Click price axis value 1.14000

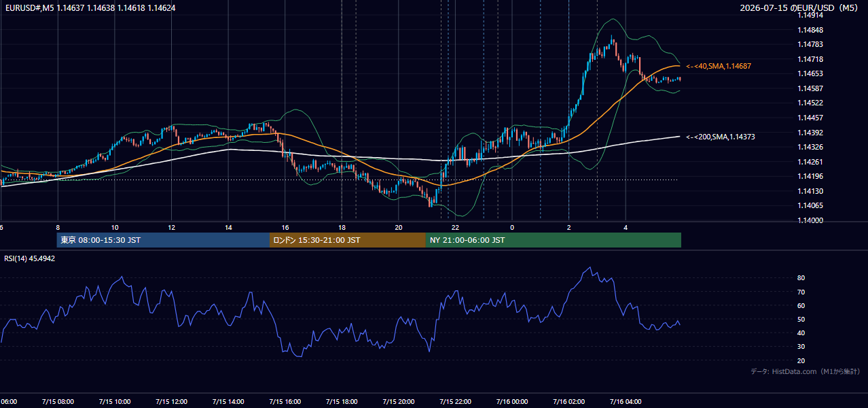tap(810, 220)
